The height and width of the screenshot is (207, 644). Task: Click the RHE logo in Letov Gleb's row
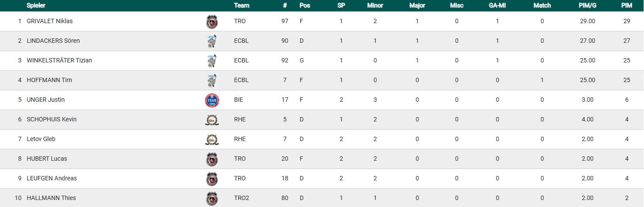212,139
